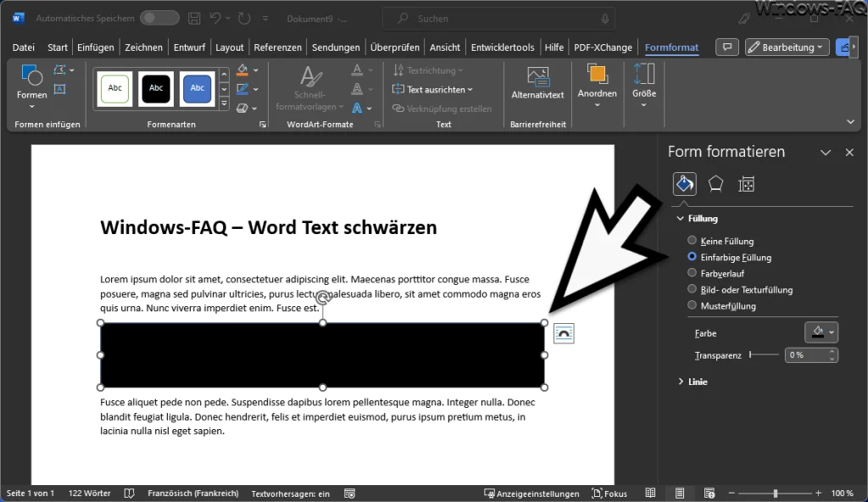Click Textvorhersagen: ein in status bar
868x502 pixels.
click(x=290, y=494)
